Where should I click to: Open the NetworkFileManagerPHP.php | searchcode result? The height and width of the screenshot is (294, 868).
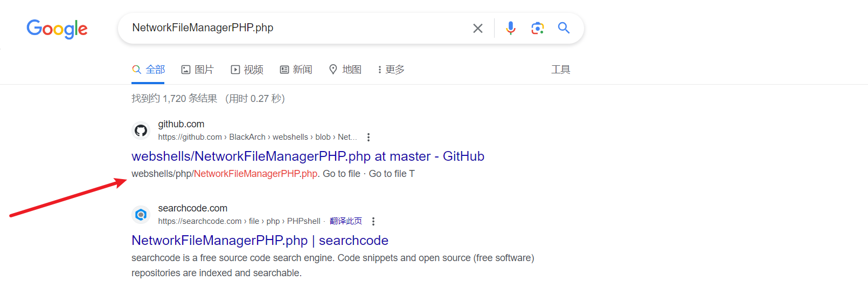pos(260,241)
